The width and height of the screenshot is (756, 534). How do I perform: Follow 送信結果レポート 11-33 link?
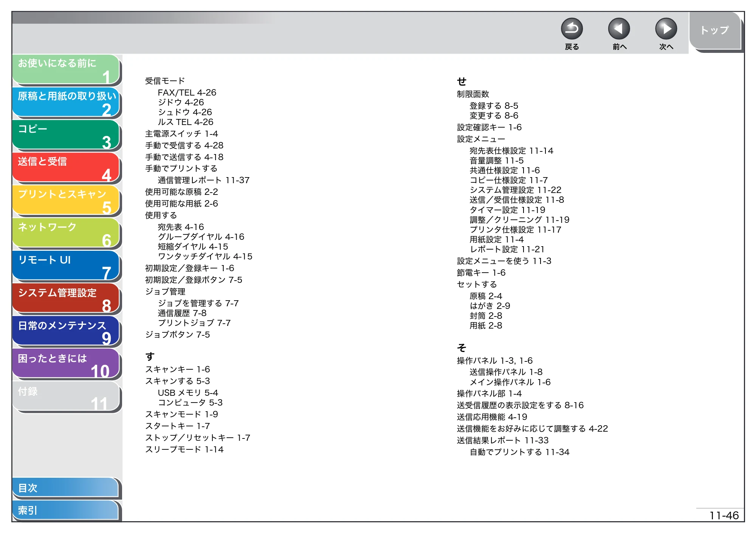click(x=502, y=440)
